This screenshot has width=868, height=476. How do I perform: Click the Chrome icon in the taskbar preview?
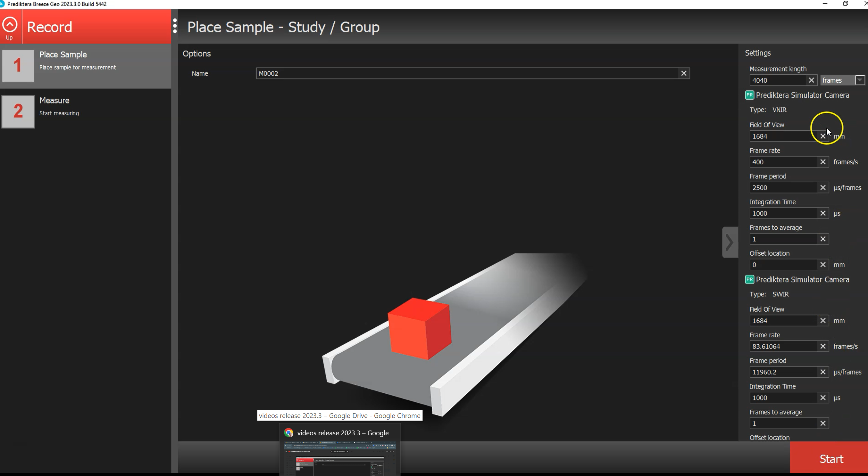289,433
